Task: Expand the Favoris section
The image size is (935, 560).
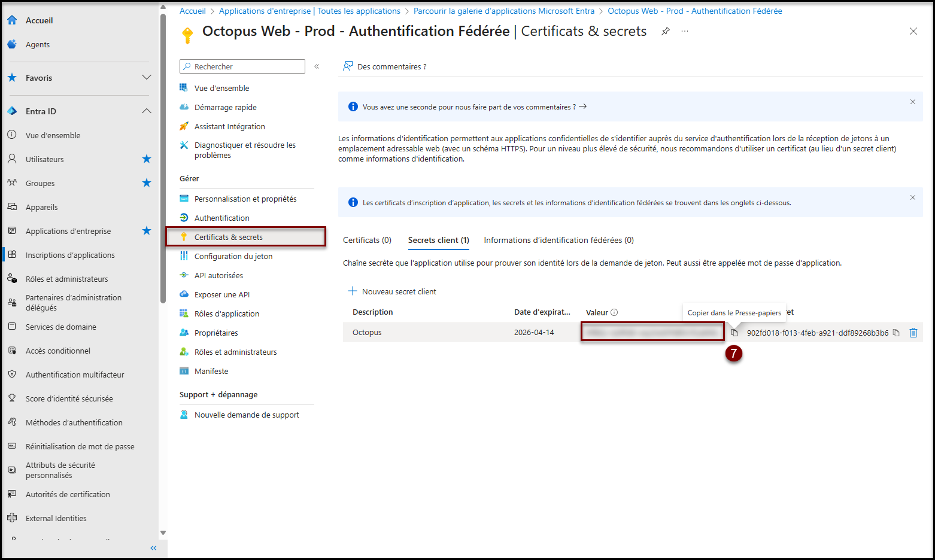Action: coord(146,78)
